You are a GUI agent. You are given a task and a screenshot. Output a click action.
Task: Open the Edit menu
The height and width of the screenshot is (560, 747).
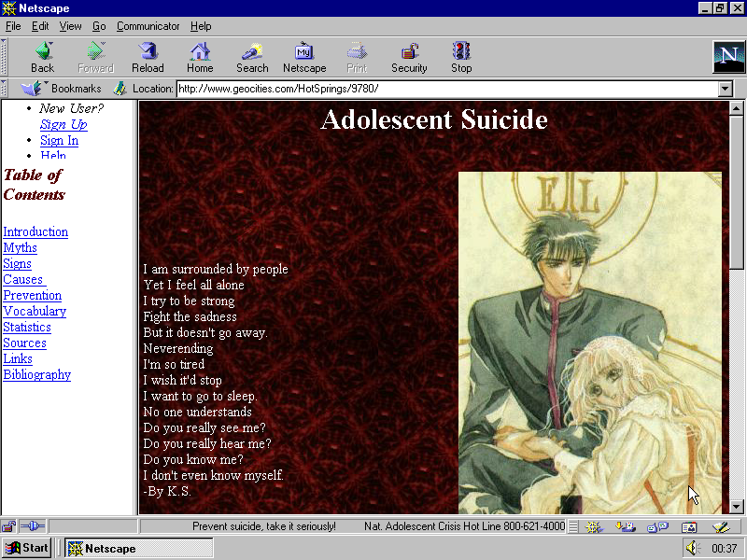[40, 26]
